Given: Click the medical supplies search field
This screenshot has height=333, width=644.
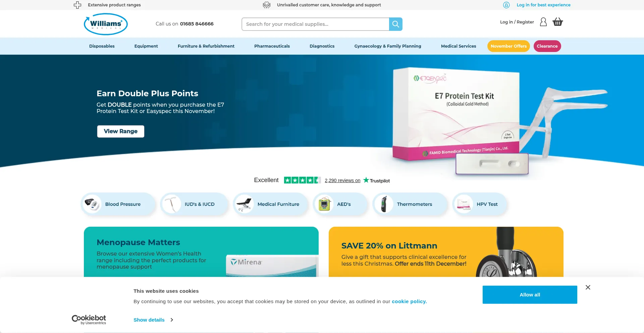Looking at the screenshot, I should [315, 24].
